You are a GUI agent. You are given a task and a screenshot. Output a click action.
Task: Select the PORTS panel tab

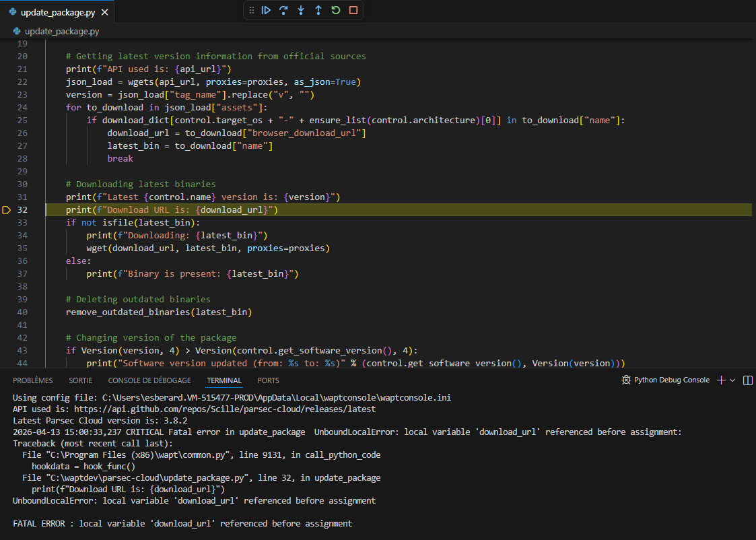click(x=268, y=380)
